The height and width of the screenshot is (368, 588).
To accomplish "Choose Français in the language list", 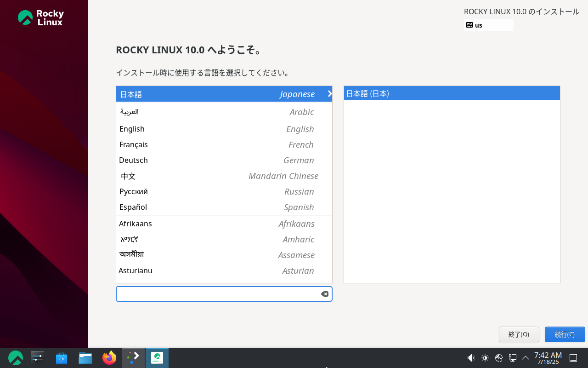I will [224, 144].
